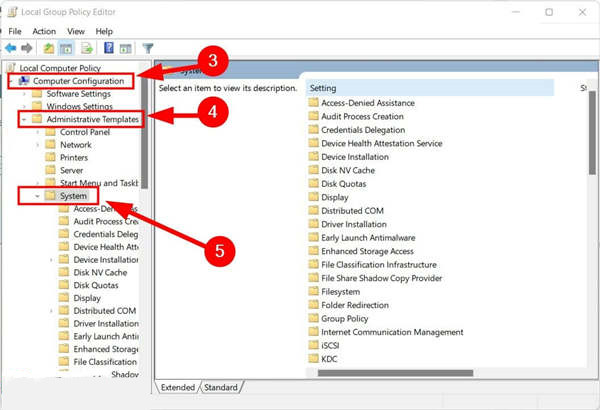Expand Device Installation tree node chevron

[51, 260]
